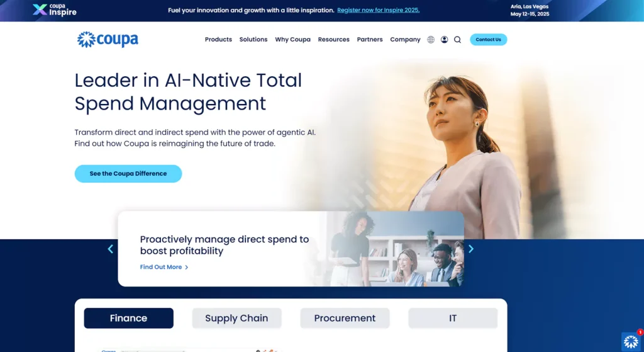644x352 pixels.
Task: Open the globe language selector icon
Action: pyautogui.click(x=431, y=40)
